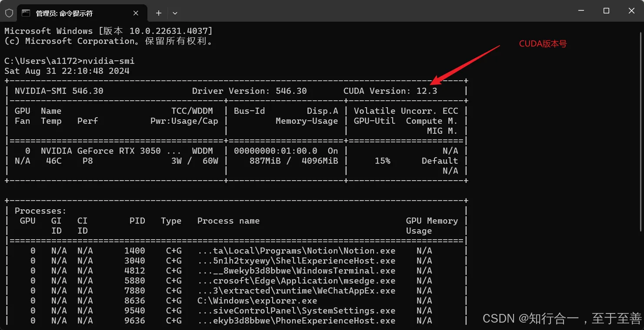Click PID '1400' in the process list
Viewport: 644px width, 330px height.
135,251
